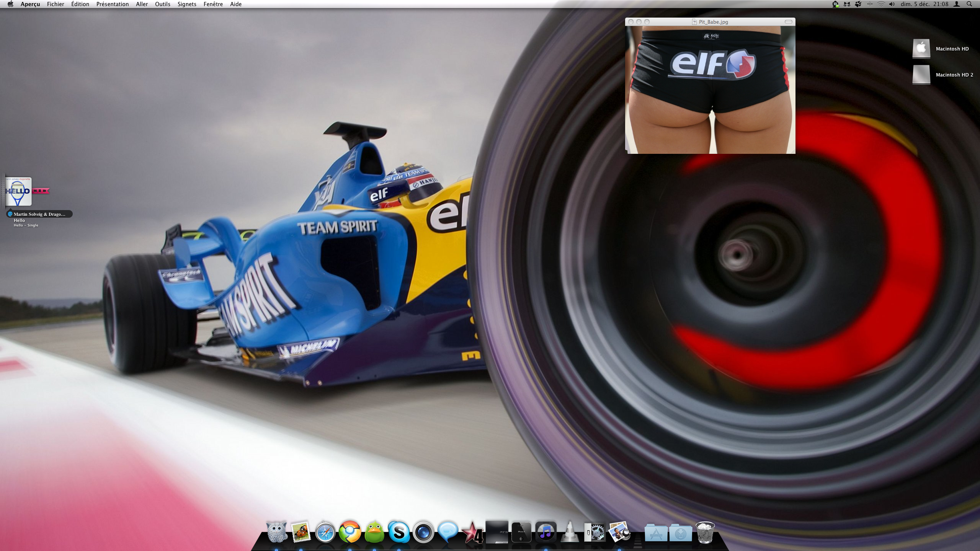The image size is (980, 551).
Task: Launch iTunes music note icon in Dock
Action: (546, 532)
